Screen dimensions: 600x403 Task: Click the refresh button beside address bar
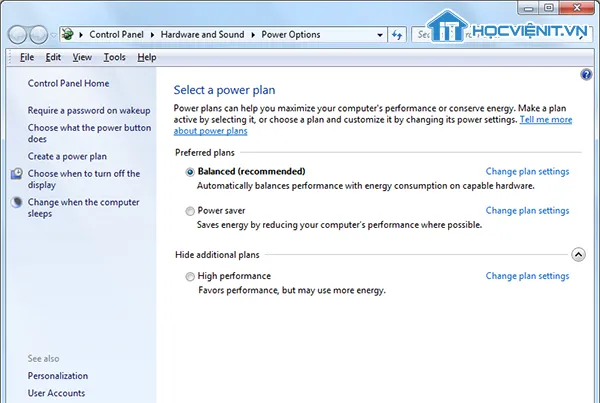coord(397,34)
